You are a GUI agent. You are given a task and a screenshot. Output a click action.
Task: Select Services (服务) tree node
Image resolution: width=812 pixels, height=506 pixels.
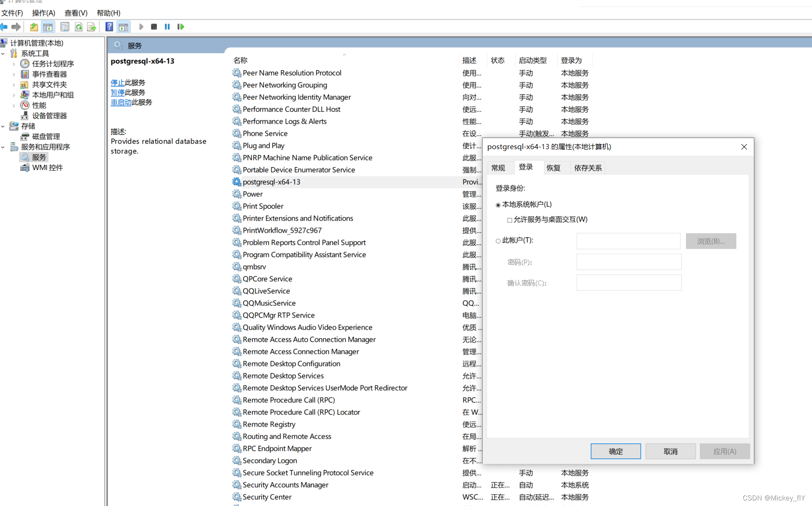[x=39, y=157]
